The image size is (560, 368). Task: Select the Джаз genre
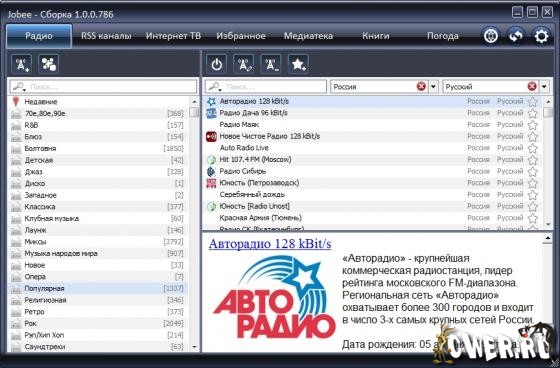pos(98,172)
